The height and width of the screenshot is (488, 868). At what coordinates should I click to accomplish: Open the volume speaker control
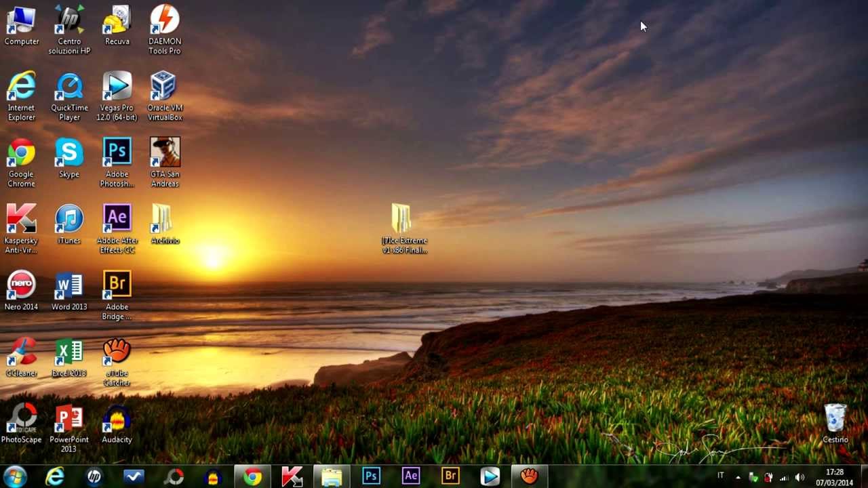(x=800, y=478)
